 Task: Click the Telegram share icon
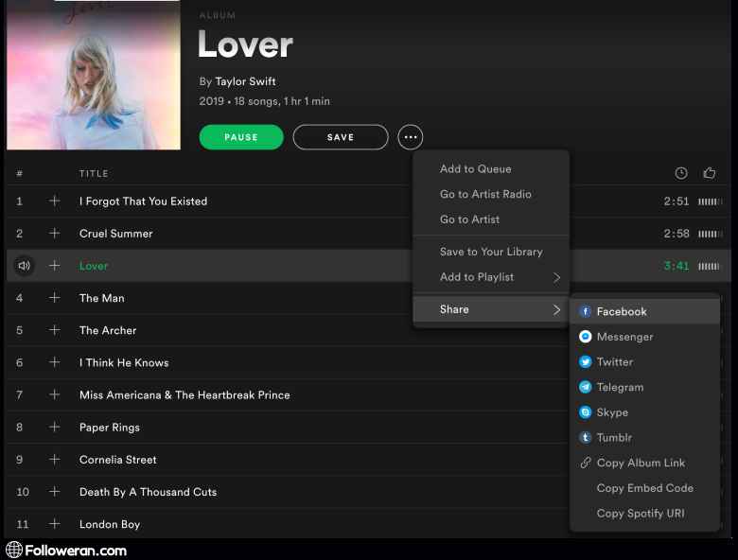586,387
